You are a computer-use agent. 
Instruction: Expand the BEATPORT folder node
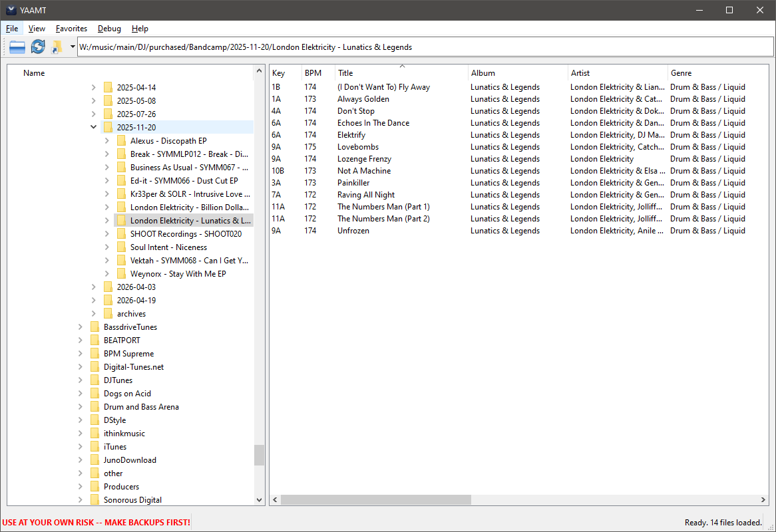[x=80, y=340]
